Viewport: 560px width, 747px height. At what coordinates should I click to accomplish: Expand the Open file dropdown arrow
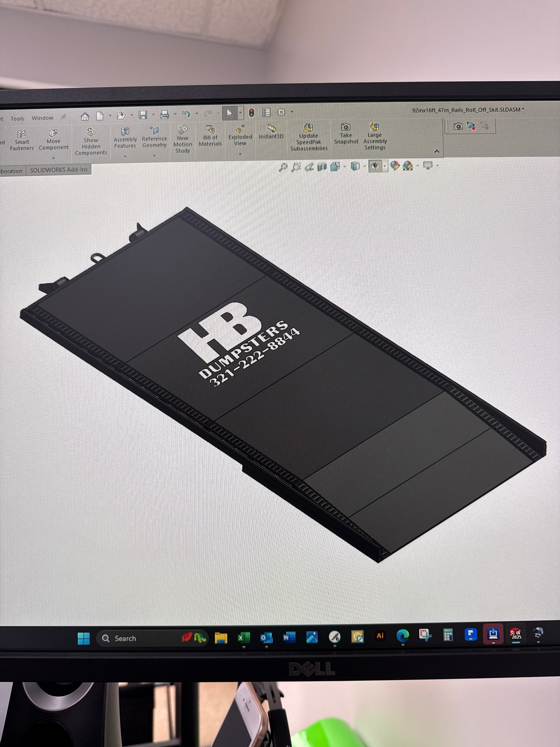coord(131,115)
